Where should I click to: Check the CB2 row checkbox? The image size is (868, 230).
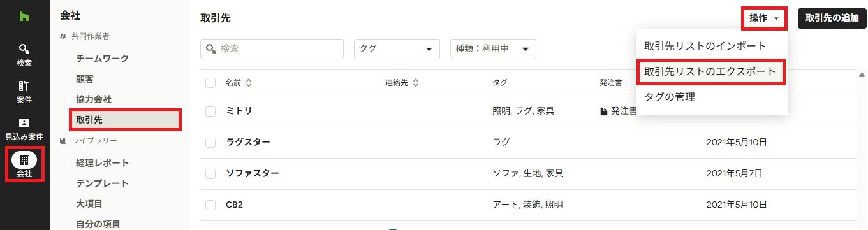point(210,205)
